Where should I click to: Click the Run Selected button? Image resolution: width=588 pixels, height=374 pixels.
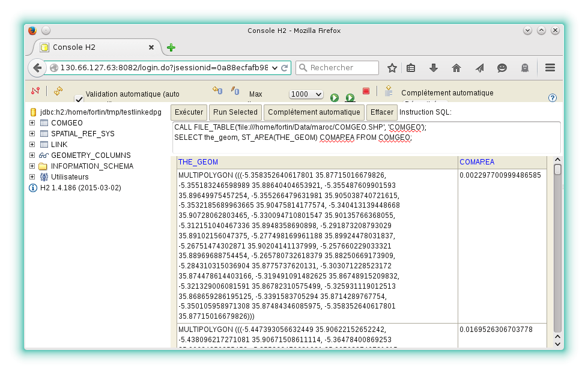tap(235, 112)
